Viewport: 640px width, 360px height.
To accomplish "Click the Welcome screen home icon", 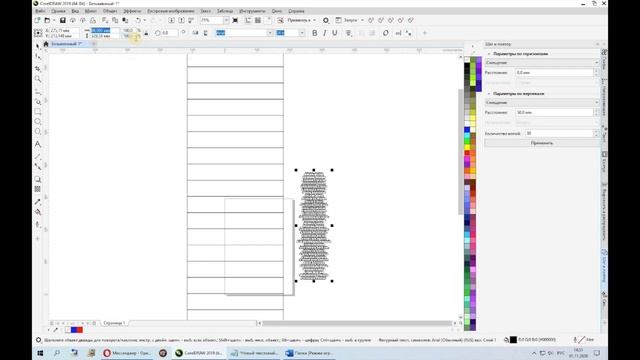I will point(46,44).
